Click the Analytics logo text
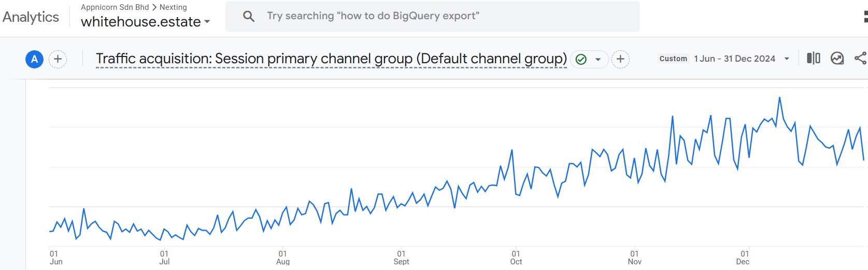This screenshot has height=270, width=868. coord(31,17)
